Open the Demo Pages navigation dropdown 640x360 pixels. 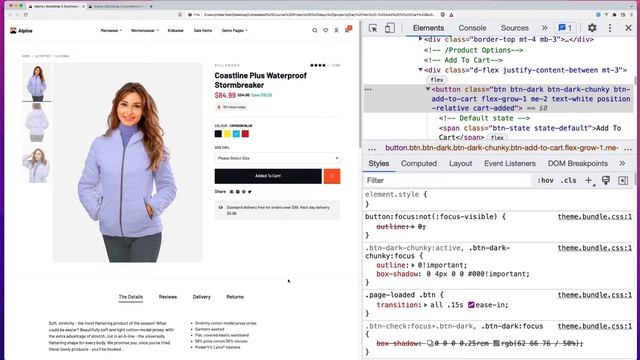tap(234, 31)
